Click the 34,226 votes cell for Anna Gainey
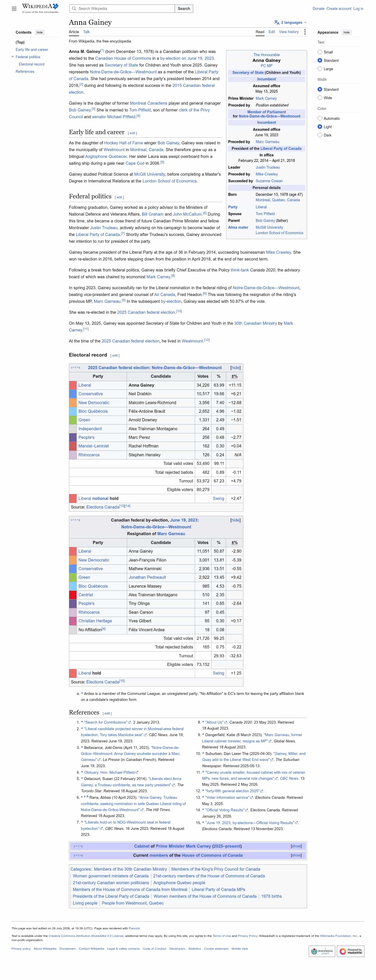Viewport: 376px width, 980px height. tap(203, 385)
